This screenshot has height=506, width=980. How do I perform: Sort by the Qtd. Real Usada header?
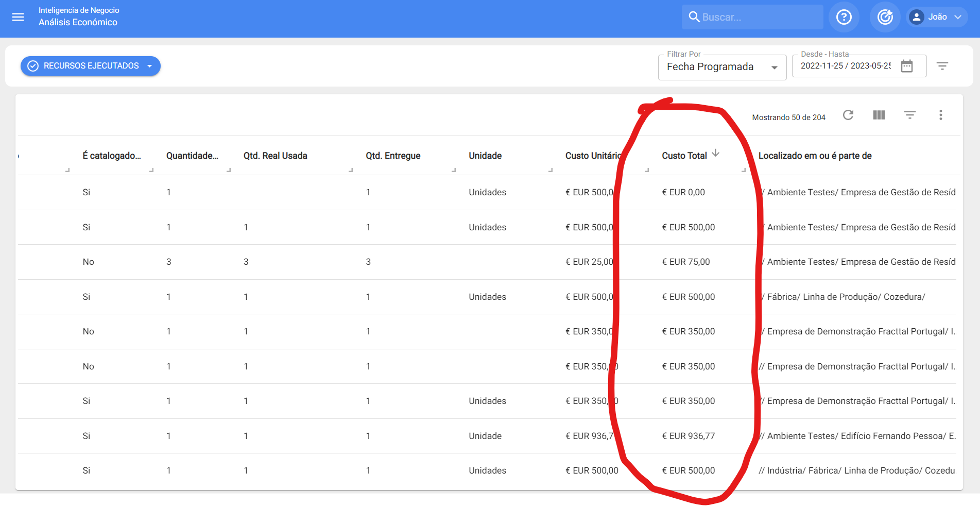click(x=275, y=156)
